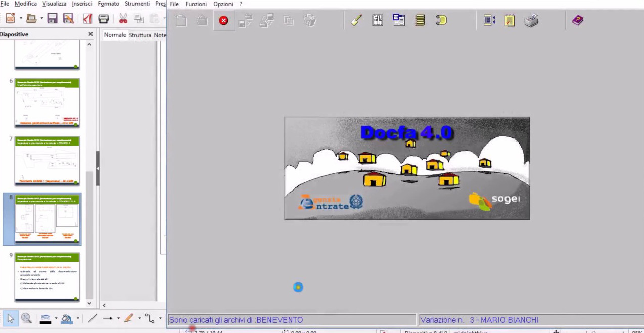The height and width of the screenshot is (333, 644).
Task: Open the Line Color dropdown arrow
Action: coord(56,319)
